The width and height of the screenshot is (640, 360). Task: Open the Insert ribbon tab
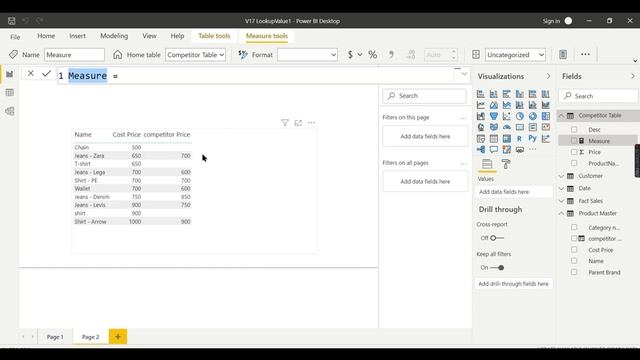[78, 36]
